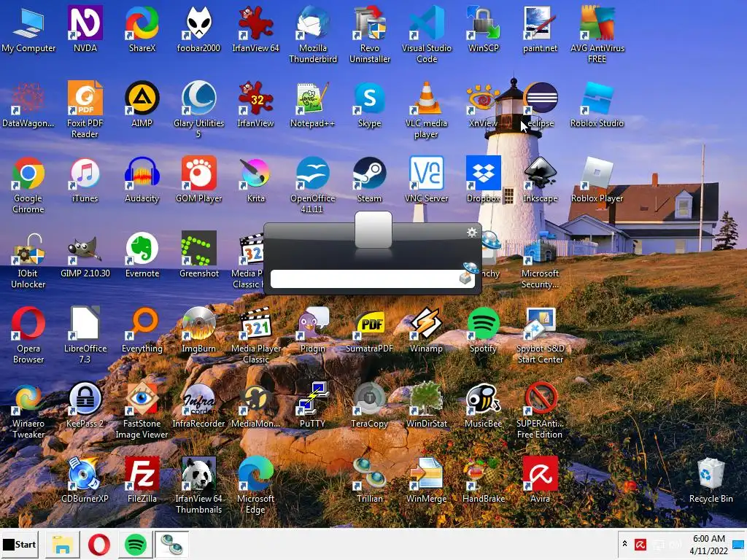The height and width of the screenshot is (560, 747).
Task: Select the Greenshot shortcut
Action: coord(198,254)
